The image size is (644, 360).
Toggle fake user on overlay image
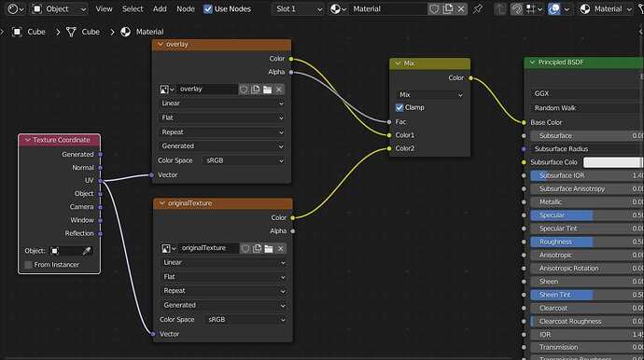tap(244, 90)
